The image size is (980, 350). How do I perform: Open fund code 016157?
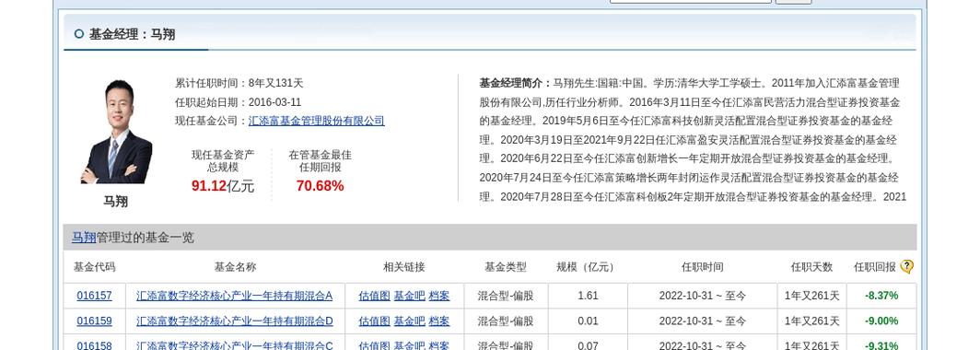94,296
